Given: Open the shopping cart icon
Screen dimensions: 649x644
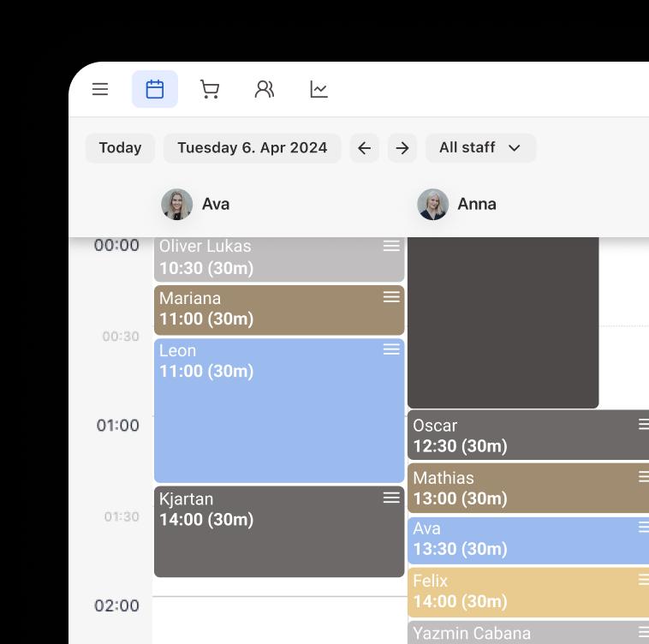Looking at the screenshot, I should coord(210,89).
